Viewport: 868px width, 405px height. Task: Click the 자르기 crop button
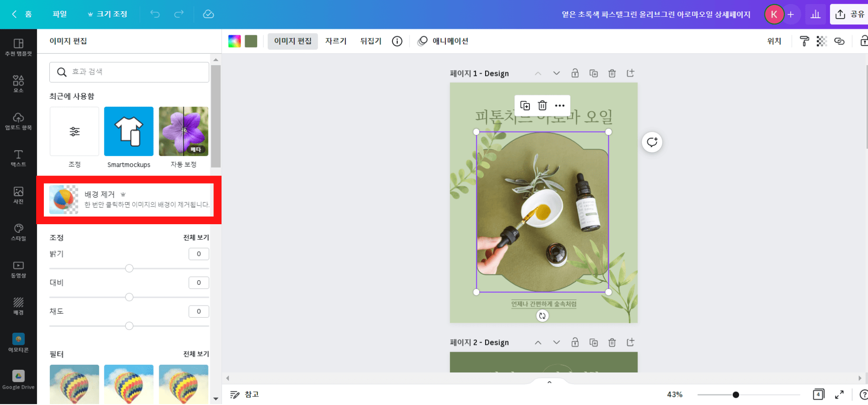[335, 41]
